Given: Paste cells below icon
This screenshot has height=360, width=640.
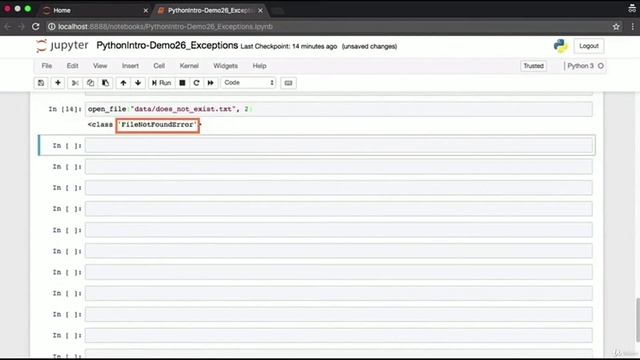Looking at the screenshot, I should click(x=105, y=83).
